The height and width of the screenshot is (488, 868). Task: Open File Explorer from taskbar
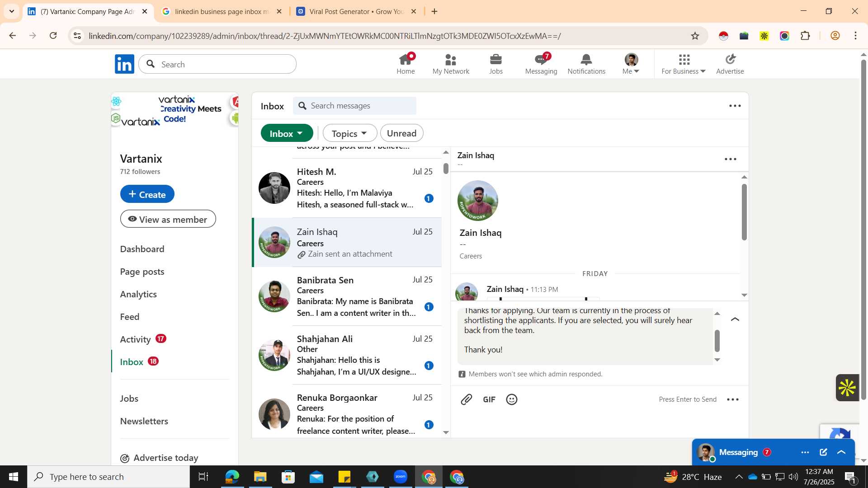(260, 477)
